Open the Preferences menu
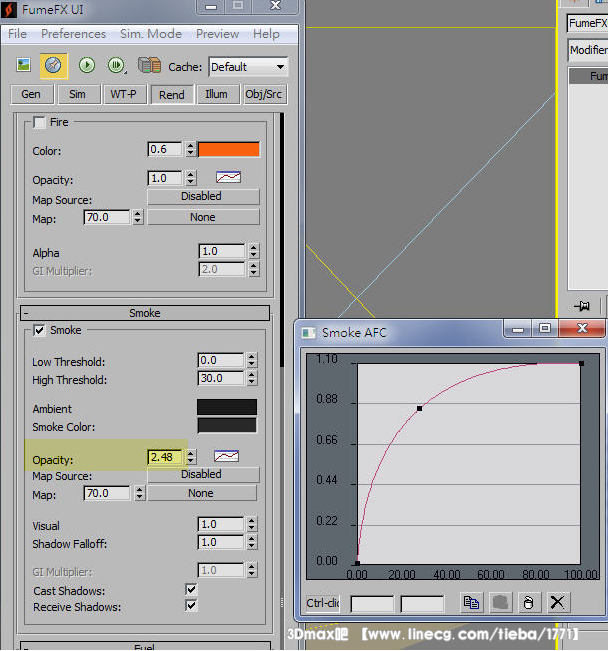 pyautogui.click(x=74, y=34)
